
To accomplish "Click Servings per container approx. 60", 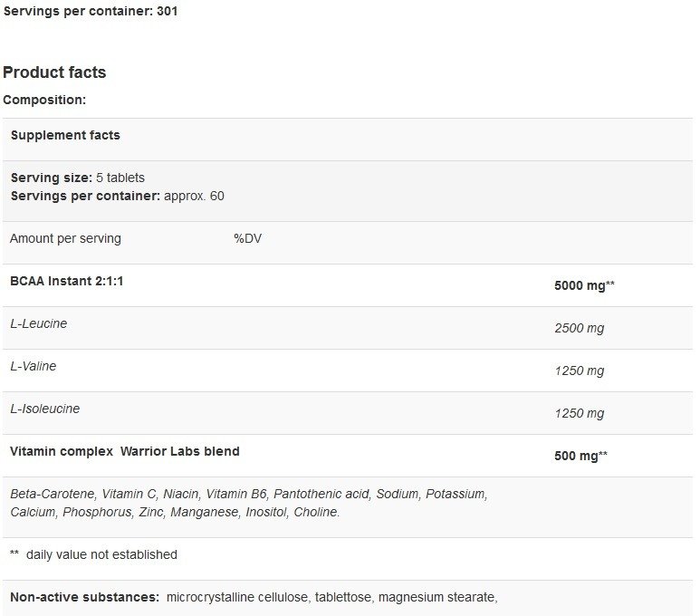I will click(x=118, y=196).
